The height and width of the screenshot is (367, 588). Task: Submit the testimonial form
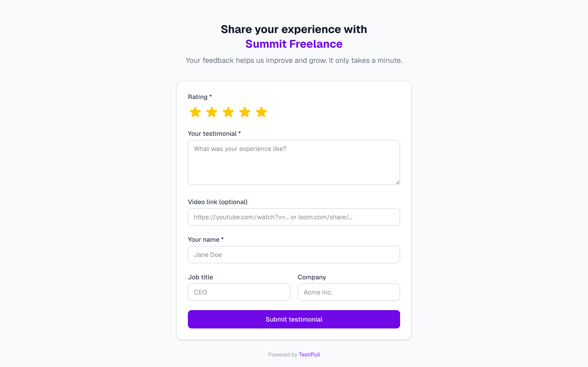tap(294, 319)
